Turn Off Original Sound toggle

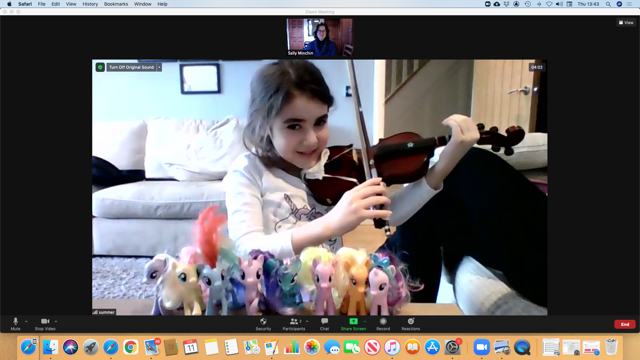point(131,67)
